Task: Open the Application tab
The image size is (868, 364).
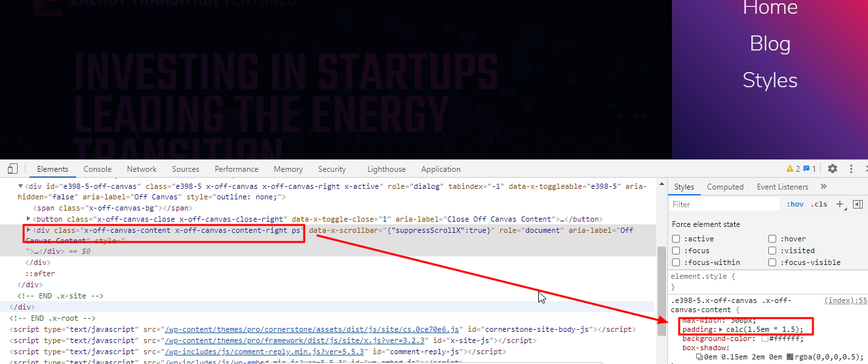Action: tap(441, 169)
